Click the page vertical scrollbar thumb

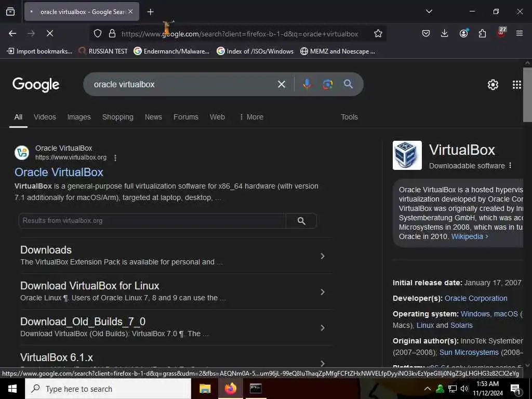tap(527, 95)
